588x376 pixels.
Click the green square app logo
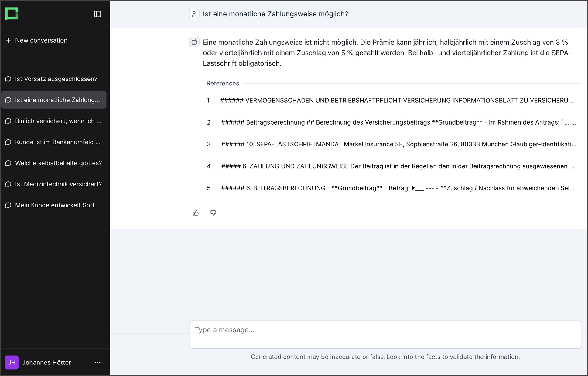(x=12, y=14)
